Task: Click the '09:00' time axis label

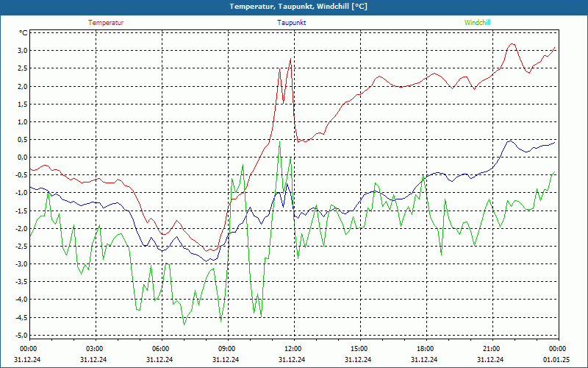Action: tap(226, 349)
